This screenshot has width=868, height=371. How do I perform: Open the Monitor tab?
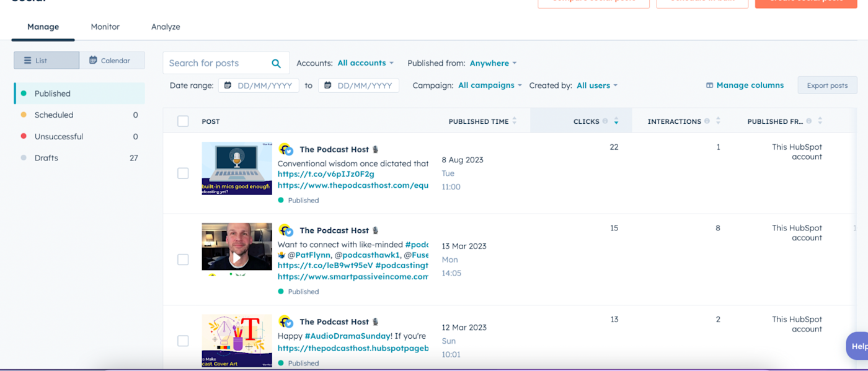point(105,27)
